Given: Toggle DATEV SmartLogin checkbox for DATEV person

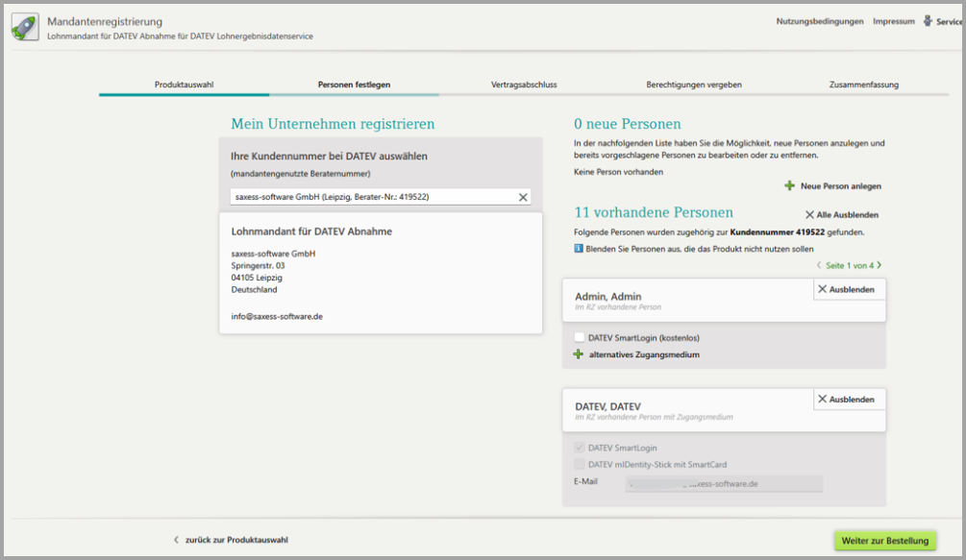Looking at the screenshot, I should [579, 449].
